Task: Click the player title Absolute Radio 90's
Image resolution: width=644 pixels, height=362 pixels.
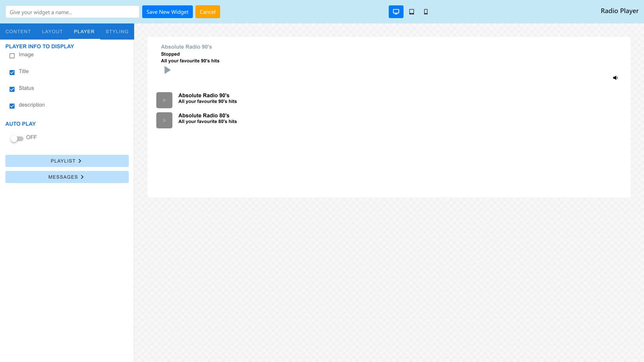Action: pos(186,47)
